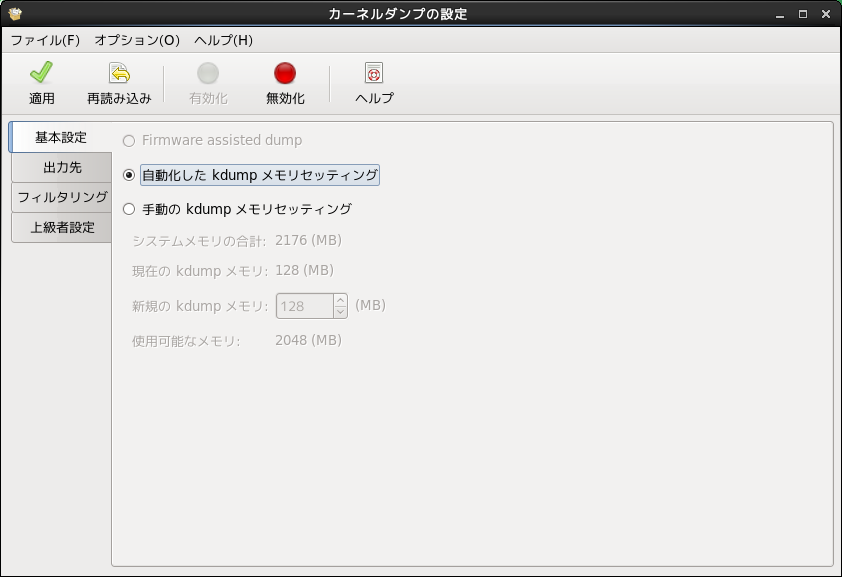Select the Firmware assisted dump radio button
This screenshot has height=577, width=842.
click(128, 141)
